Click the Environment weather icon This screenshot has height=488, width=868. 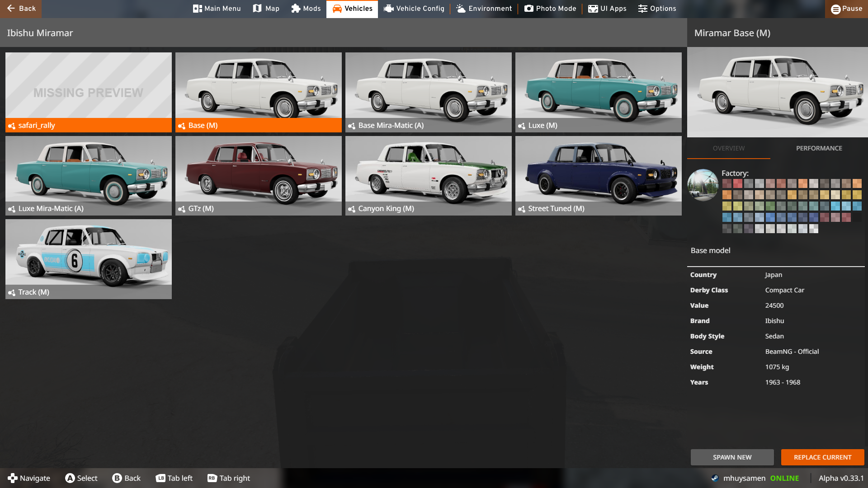pos(461,9)
